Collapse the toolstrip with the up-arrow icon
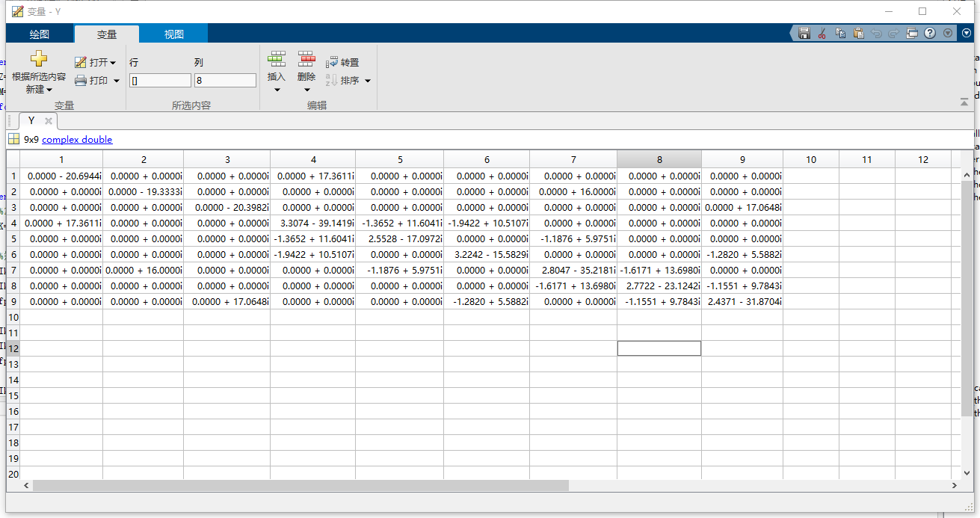The height and width of the screenshot is (518, 980). pyautogui.click(x=964, y=102)
